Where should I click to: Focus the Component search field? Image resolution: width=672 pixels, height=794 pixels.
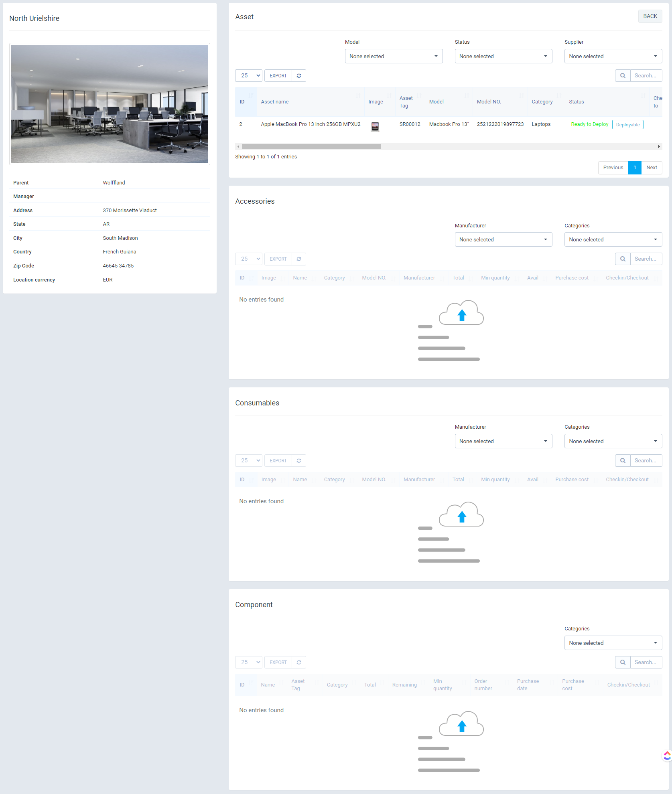646,662
